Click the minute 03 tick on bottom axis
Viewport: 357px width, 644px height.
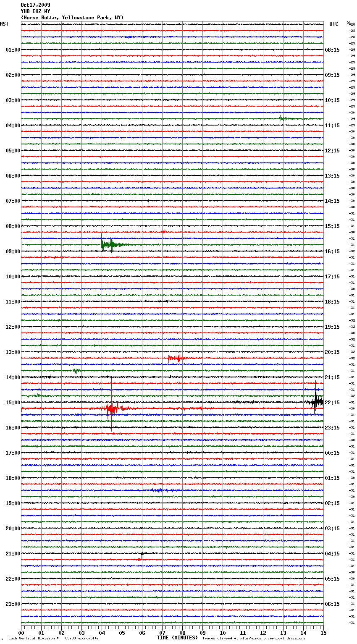(81, 633)
